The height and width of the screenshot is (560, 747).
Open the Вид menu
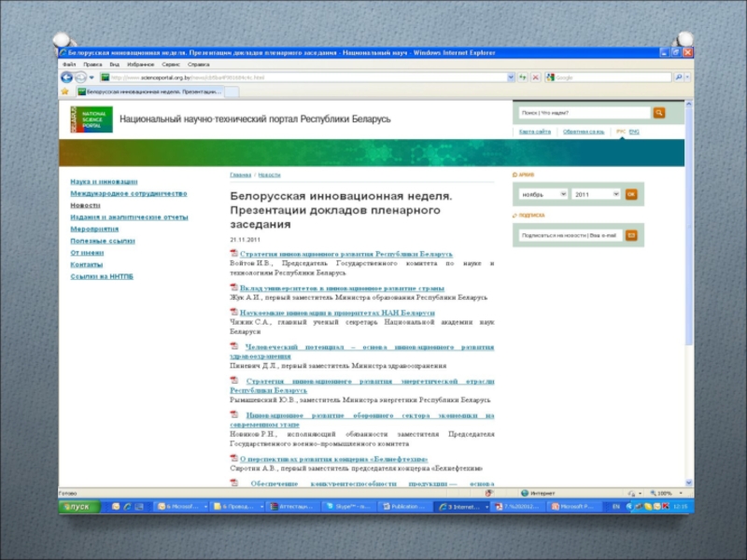(114, 64)
